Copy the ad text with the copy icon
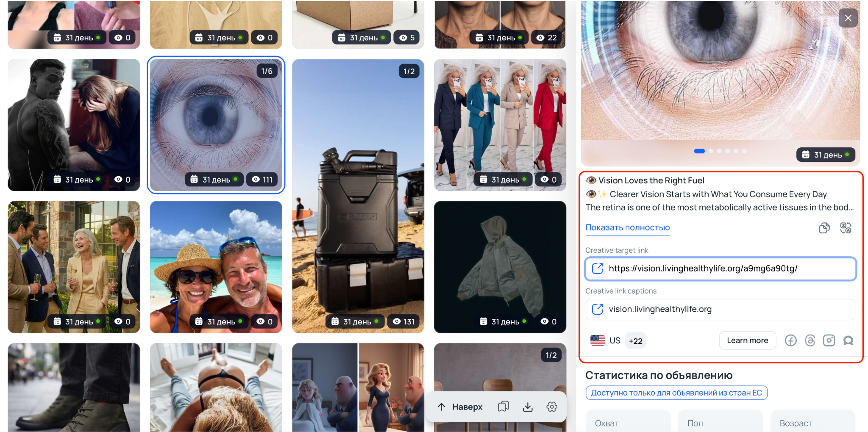The image size is (868, 432). point(824,228)
